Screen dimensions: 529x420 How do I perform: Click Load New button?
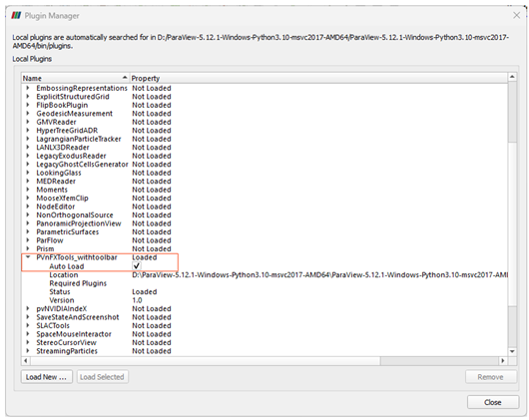47,377
